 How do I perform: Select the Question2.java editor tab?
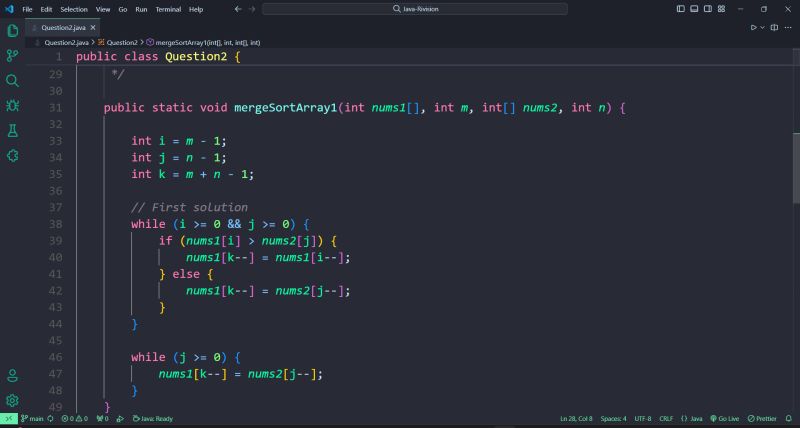pyautogui.click(x=63, y=28)
